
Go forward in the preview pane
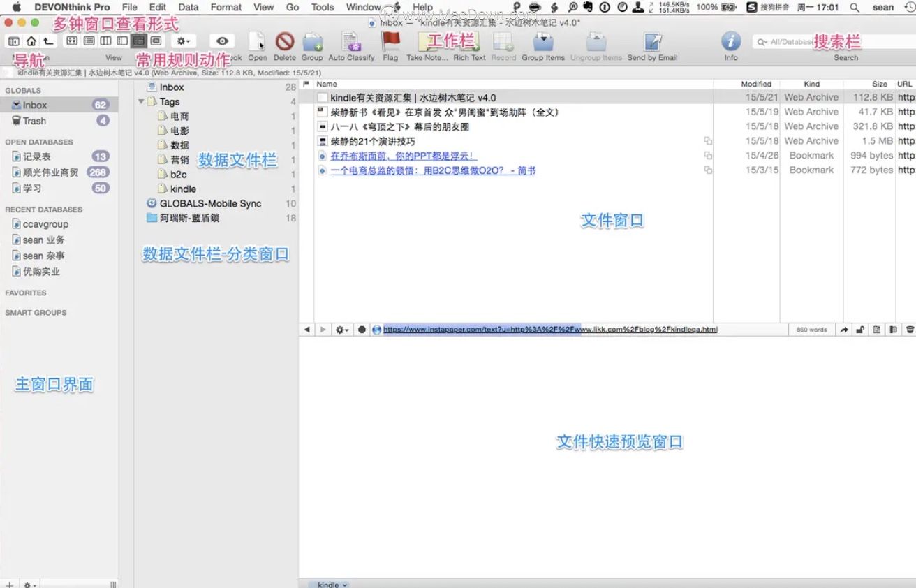pos(323,330)
